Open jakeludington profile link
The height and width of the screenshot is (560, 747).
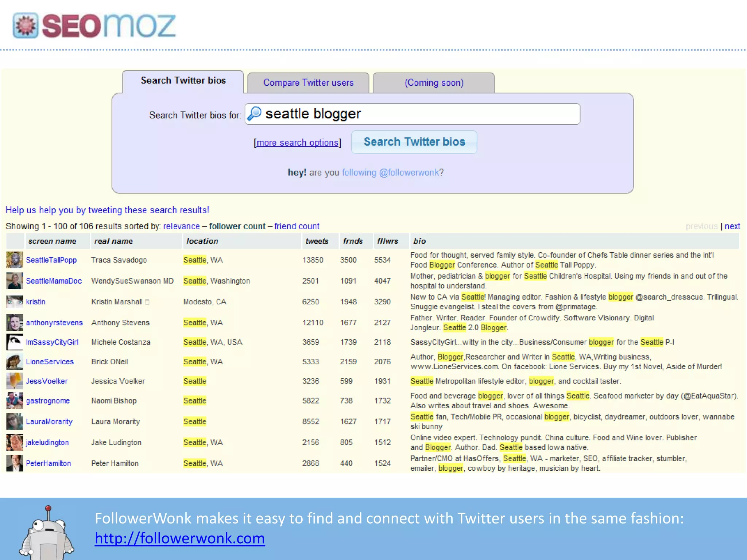click(47, 442)
